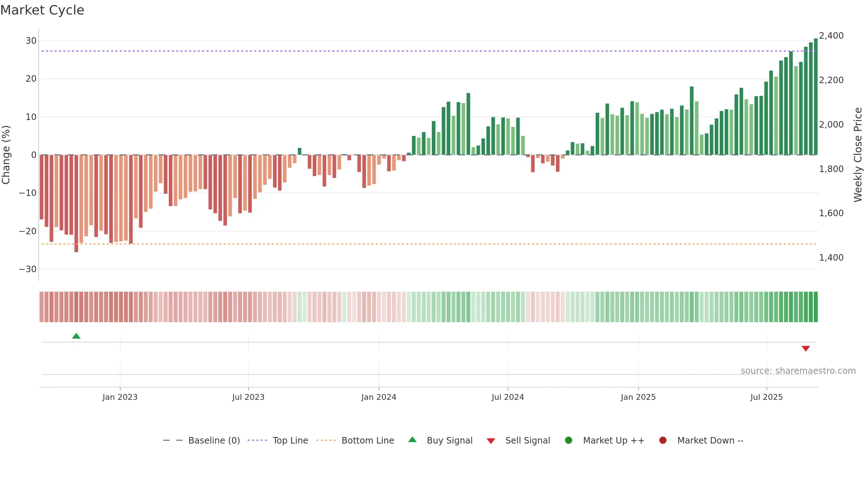Click the Change (%) axis title
This screenshot has width=868, height=488.
(x=6, y=155)
